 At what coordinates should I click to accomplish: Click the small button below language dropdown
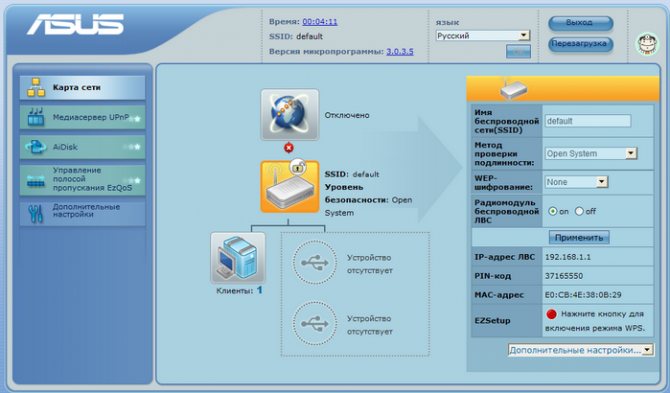point(518,51)
